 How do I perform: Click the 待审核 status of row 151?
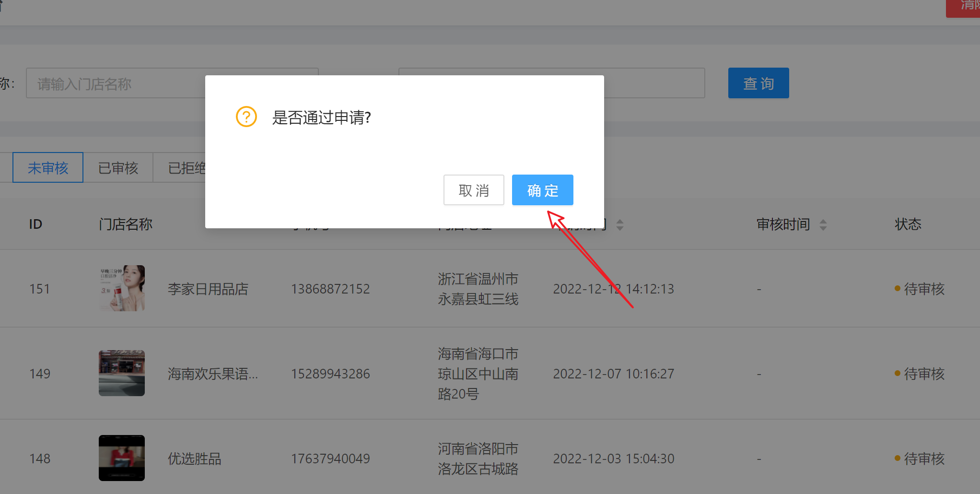923,289
